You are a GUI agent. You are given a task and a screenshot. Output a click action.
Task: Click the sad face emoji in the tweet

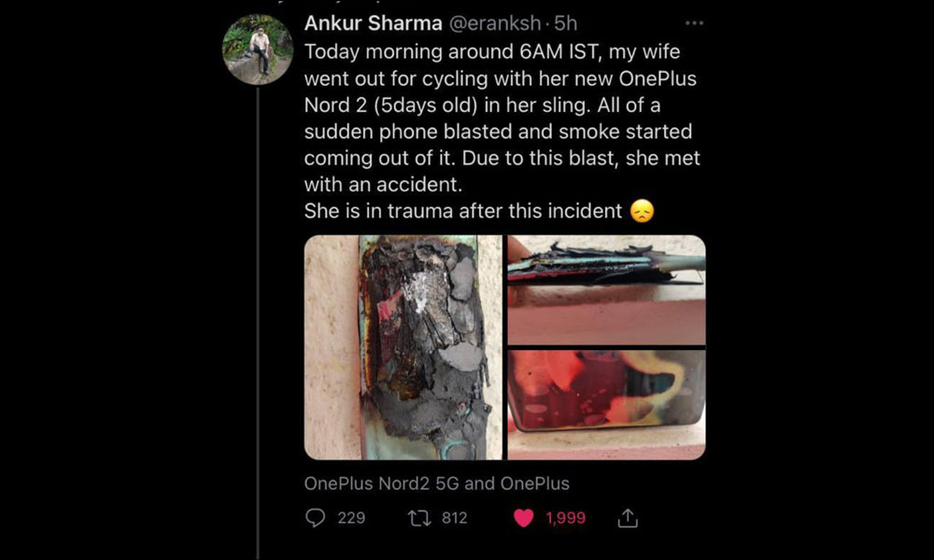642,212
